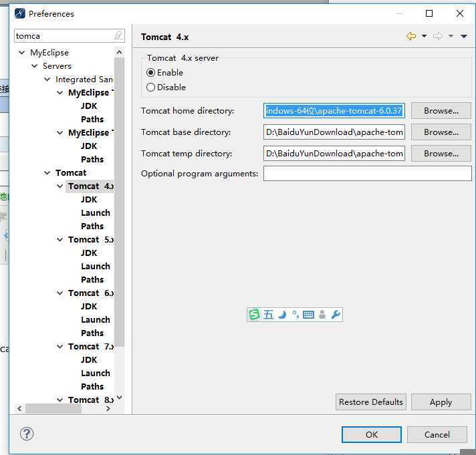This screenshot has height=455, width=476.
Task: Click the moon icon in IME toolbar
Action: (282, 315)
